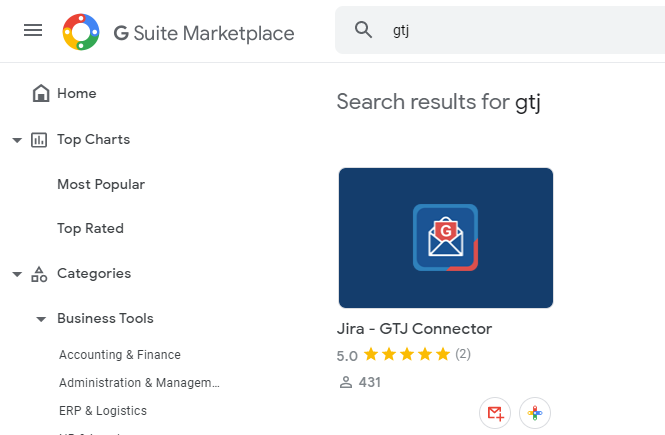665x435 pixels.
Task: Select Accounting & Finance category
Action: (x=120, y=354)
